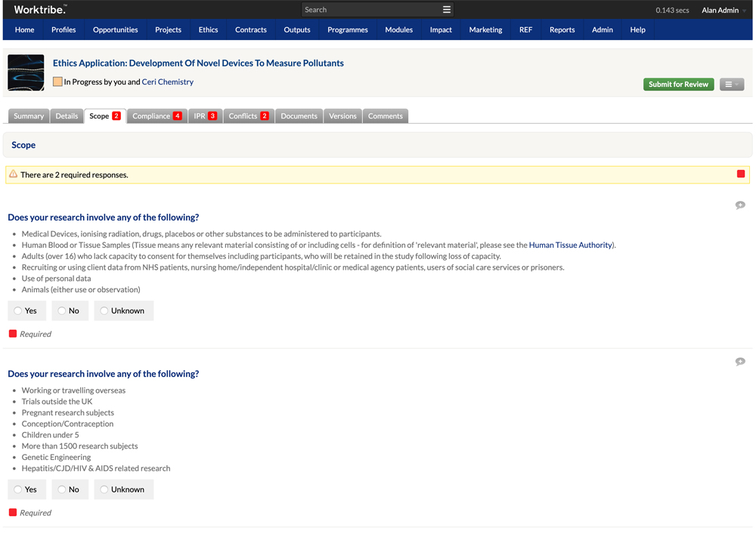The width and height of the screenshot is (756, 534).
Task: Open the Marketing menu
Action: 485,30
